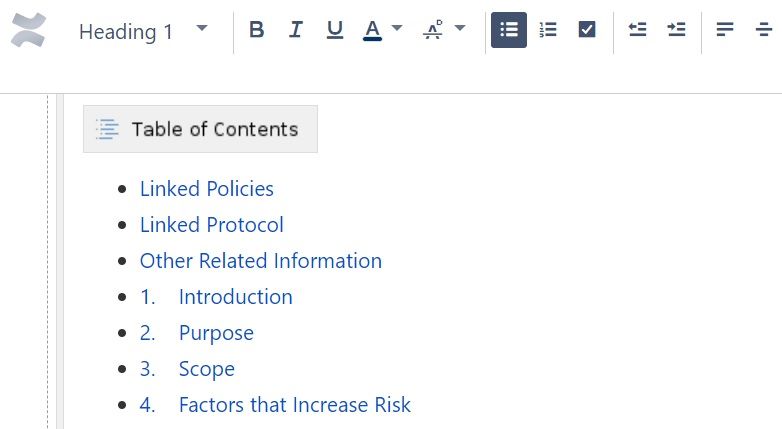
Task: Click the Confluence logo icon
Action: (29, 30)
